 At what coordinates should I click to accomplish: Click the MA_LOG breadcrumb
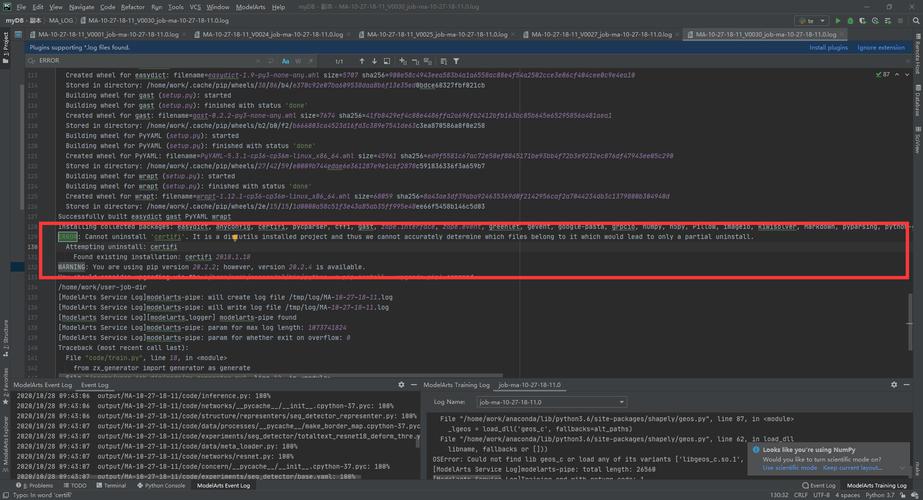(61, 21)
